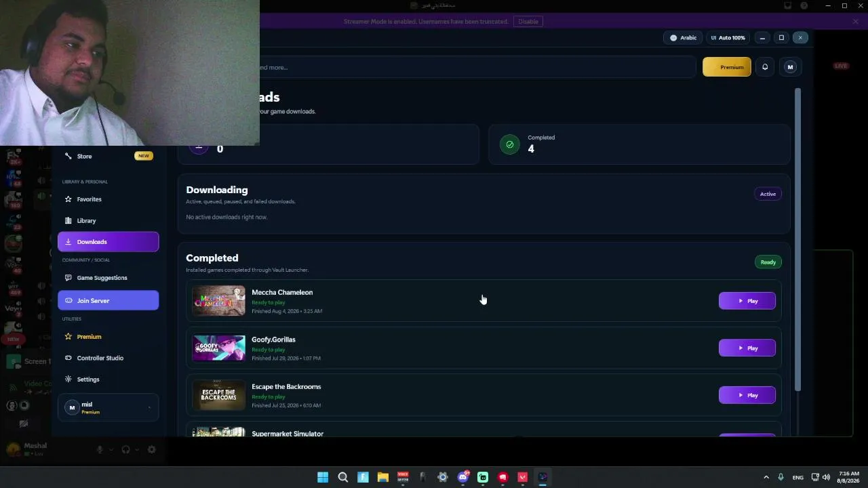Click the star icon next to Favorites
The image size is (868, 488).
(x=68, y=199)
